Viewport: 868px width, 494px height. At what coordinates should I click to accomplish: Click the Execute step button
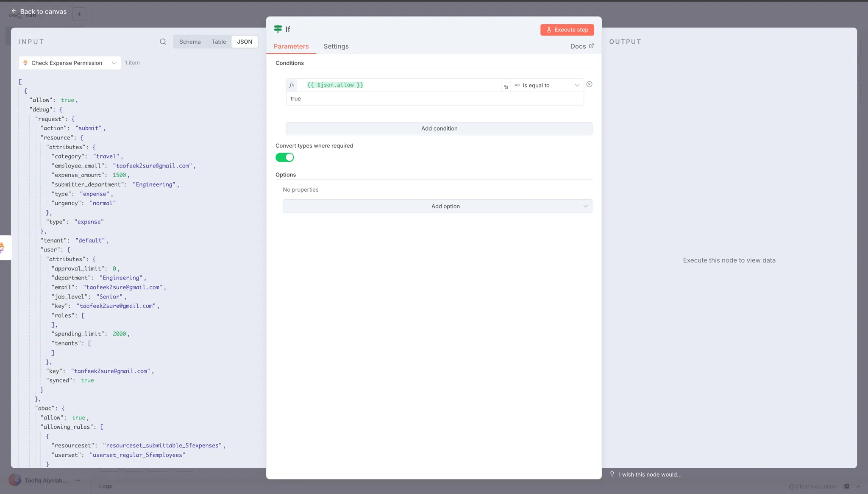click(x=567, y=30)
